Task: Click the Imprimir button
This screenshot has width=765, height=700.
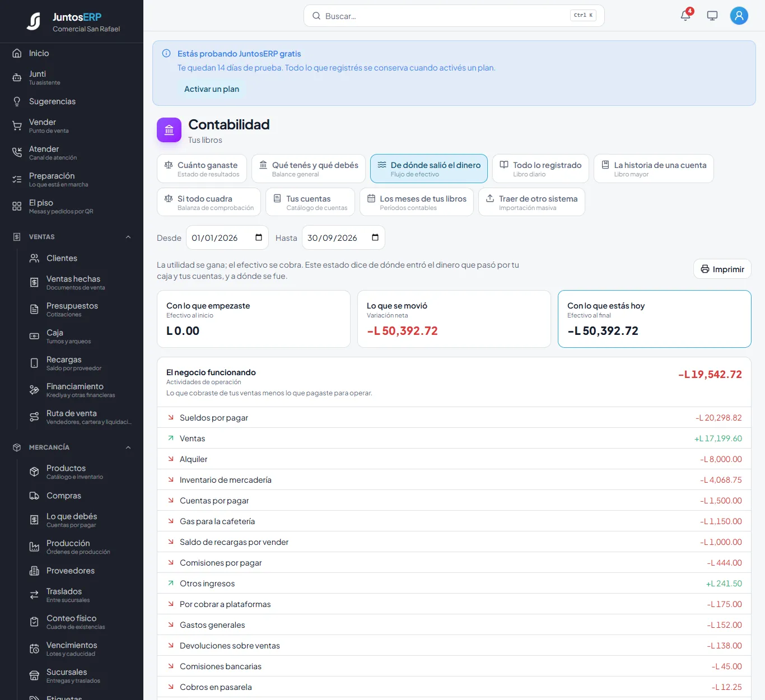Action: 722,269
